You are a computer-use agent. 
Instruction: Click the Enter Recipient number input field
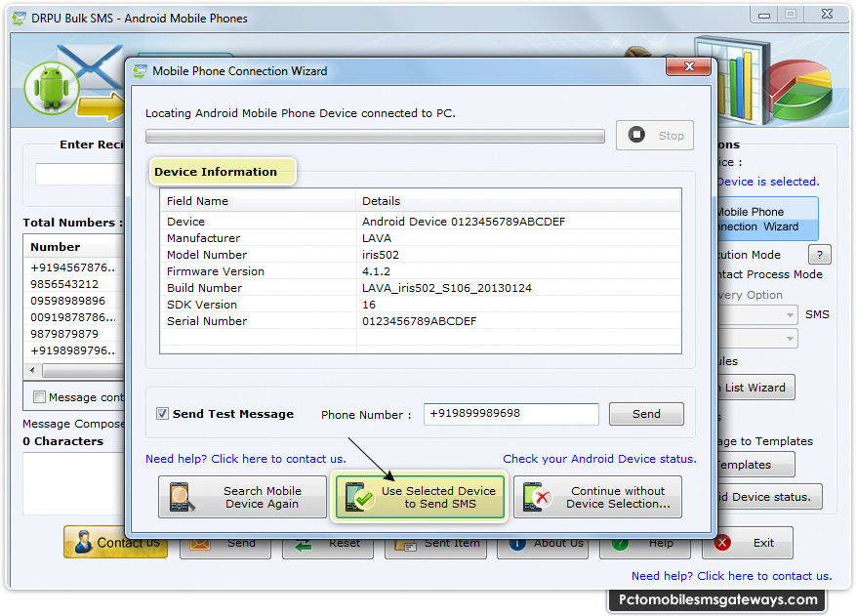click(80, 174)
